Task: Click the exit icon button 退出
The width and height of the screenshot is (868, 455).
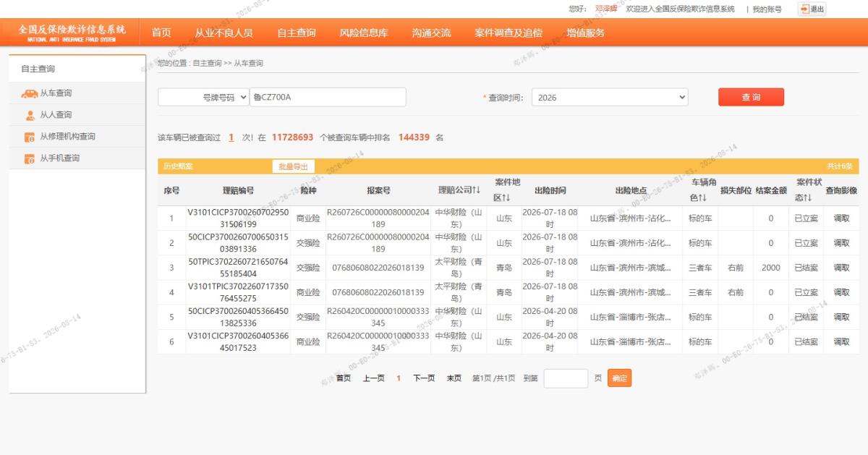Action: pos(812,9)
